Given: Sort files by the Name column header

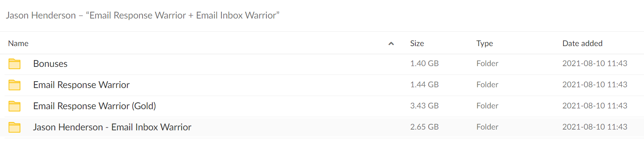Looking at the screenshot, I should click(18, 43).
